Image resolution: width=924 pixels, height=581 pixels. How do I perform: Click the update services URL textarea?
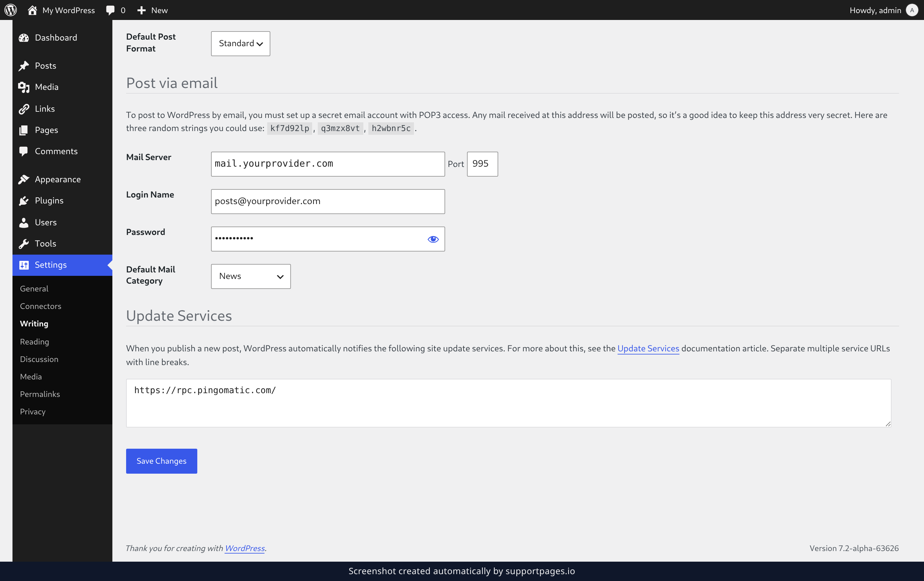[509, 403]
